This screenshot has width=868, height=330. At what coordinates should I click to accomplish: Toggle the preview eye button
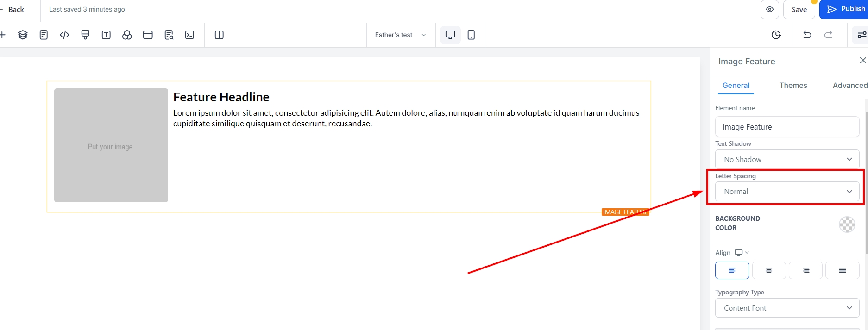(x=769, y=9)
